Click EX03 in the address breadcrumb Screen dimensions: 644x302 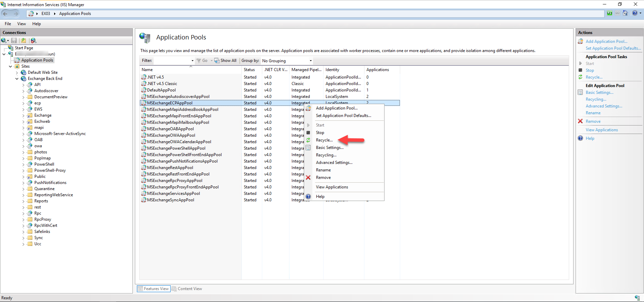point(46,14)
